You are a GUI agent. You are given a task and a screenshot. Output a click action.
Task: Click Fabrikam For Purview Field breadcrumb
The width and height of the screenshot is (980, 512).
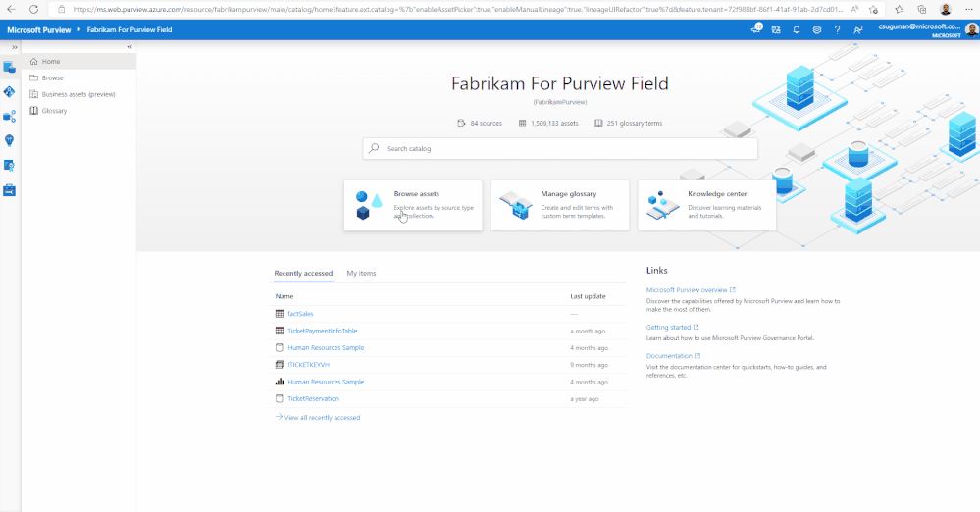(129, 30)
